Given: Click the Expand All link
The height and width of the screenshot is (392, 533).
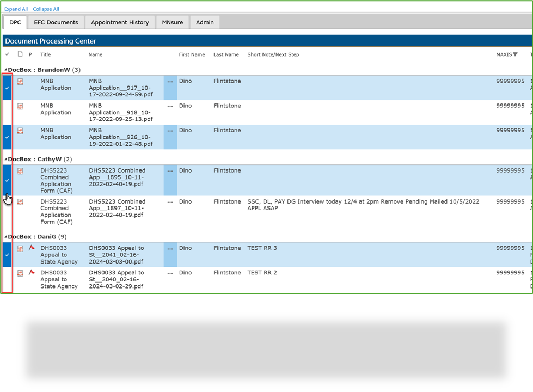Looking at the screenshot, I should pyautogui.click(x=16, y=9).
